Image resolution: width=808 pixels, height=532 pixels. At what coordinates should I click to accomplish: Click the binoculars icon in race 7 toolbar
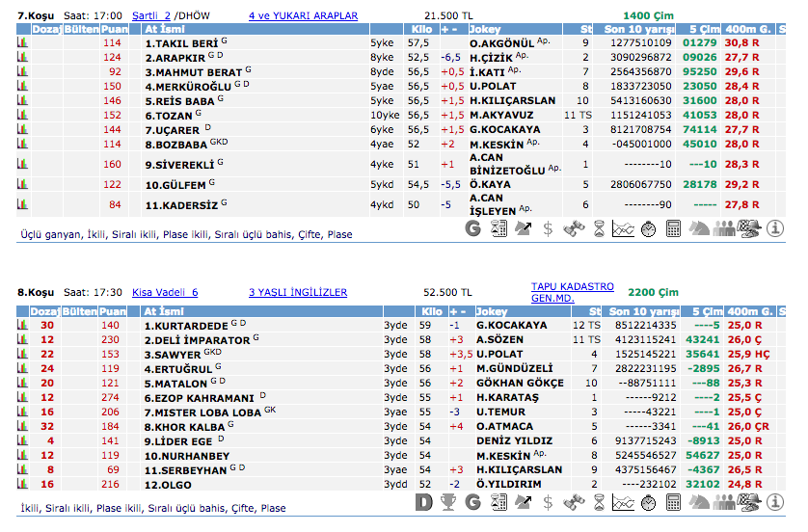point(573,228)
